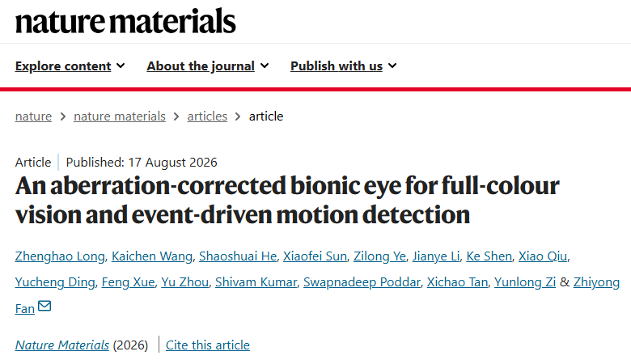Open the nature materials breadcrumb link
Screen dimensions: 631x364
tap(120, 116)
